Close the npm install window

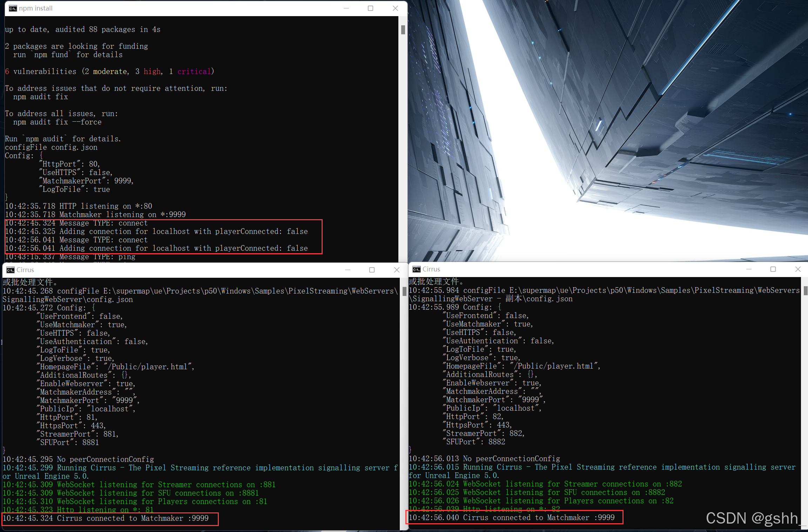pos(395,8)
